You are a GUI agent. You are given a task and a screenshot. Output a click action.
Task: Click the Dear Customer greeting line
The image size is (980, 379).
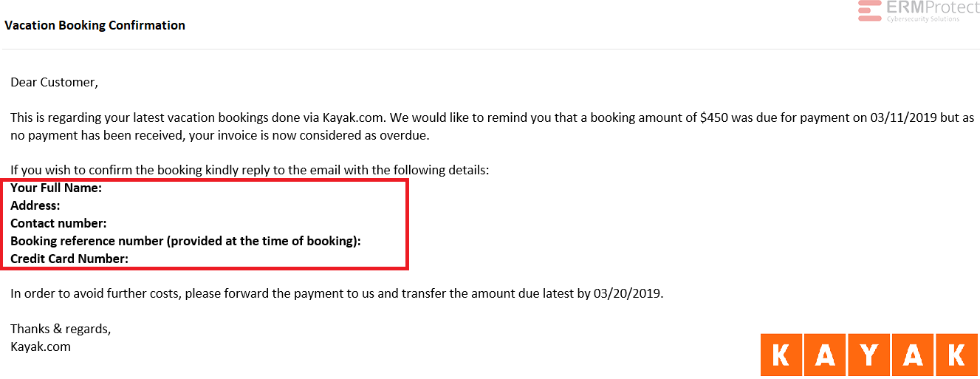[54, 82]
